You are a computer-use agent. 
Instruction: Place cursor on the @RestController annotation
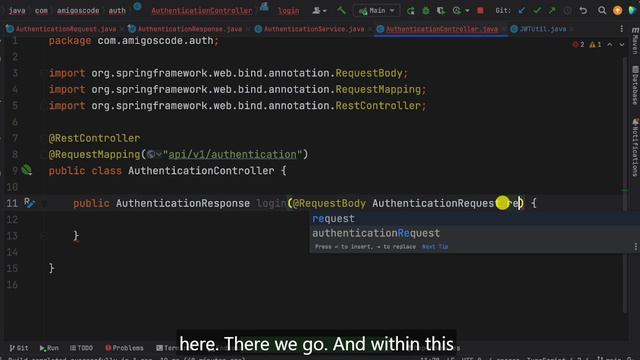tap(94, 138)
